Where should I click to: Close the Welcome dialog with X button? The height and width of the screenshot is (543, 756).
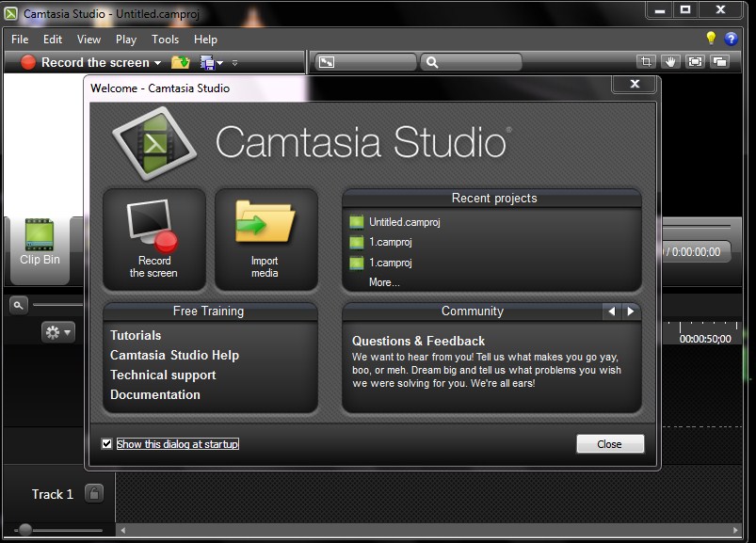click(635, 84)
